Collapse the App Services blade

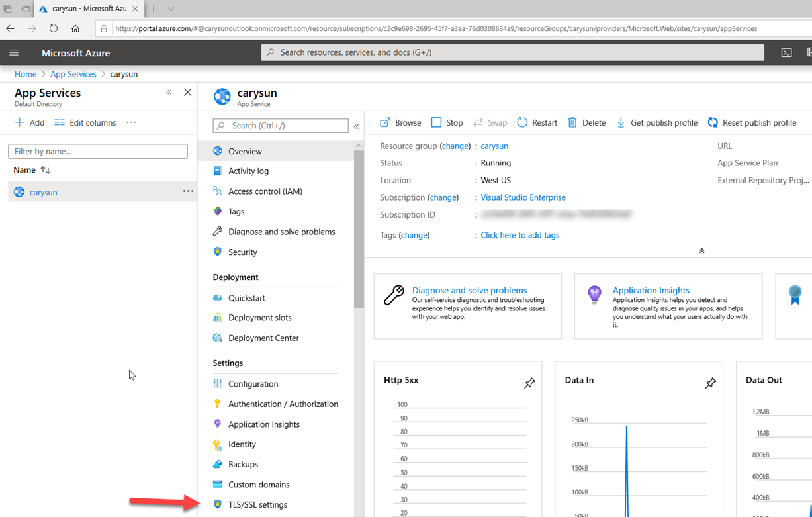click(x=169, y=93)
